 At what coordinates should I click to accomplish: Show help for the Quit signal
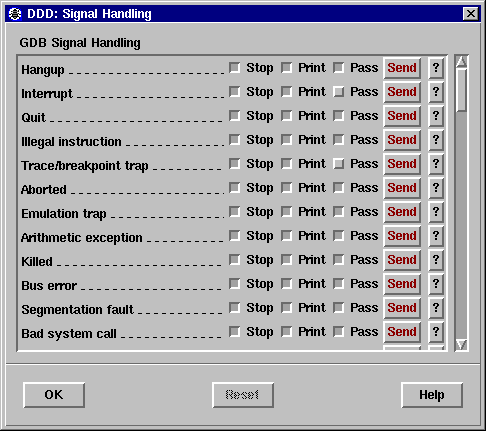click(436, 116)
